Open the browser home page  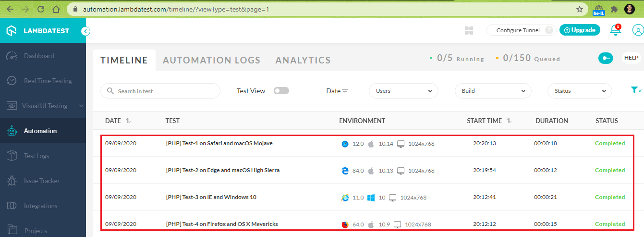coord(56,9)
